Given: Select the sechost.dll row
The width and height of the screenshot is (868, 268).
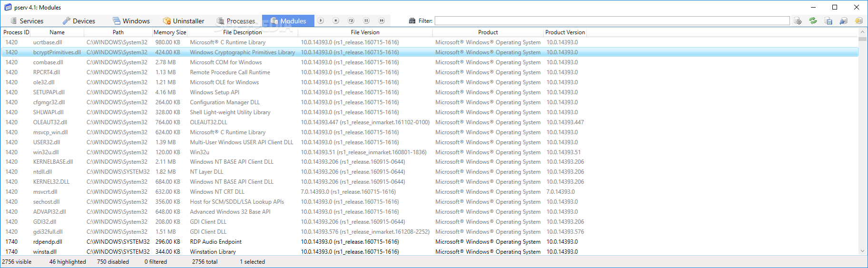Looking at the screenshot, I should 430,202.
